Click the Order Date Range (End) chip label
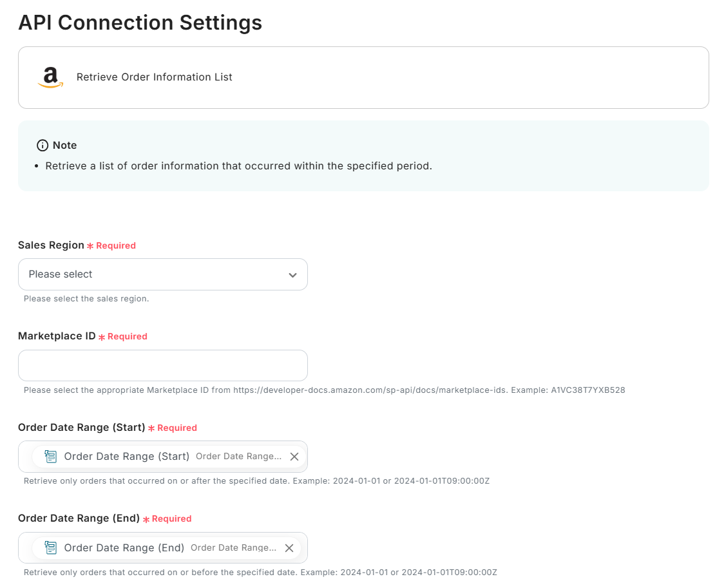 (124, 548)
